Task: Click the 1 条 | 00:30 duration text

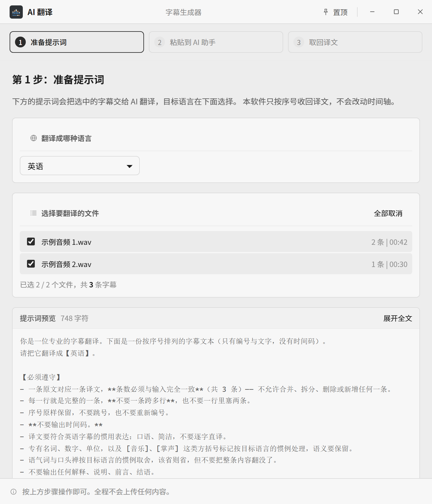Action: (389, 264)
